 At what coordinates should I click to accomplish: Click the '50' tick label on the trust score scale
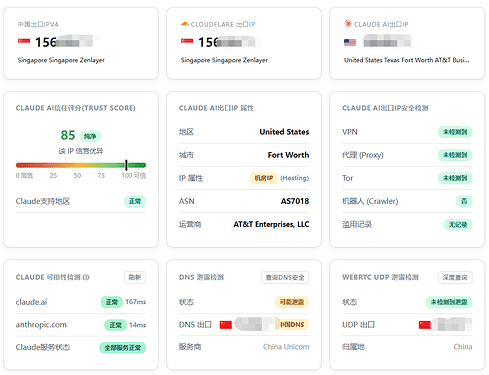coord(77,175)
